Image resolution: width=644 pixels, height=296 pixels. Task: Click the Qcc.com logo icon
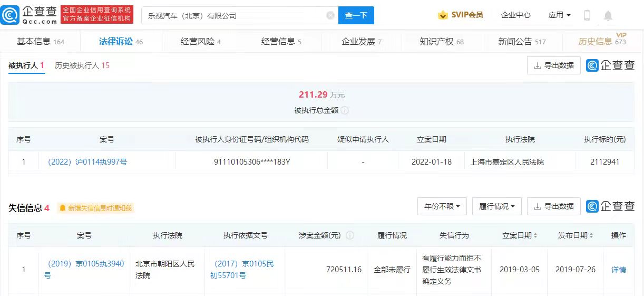[11, 15]
